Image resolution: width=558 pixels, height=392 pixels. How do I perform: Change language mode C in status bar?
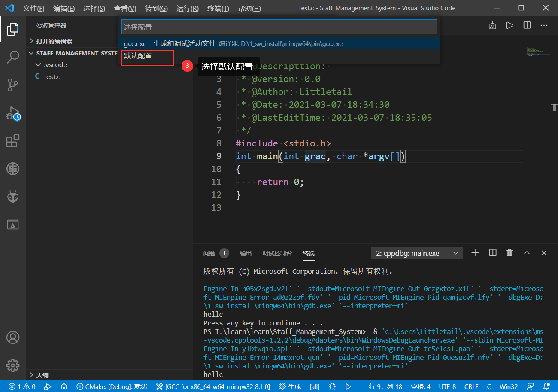tap(489, 386)
